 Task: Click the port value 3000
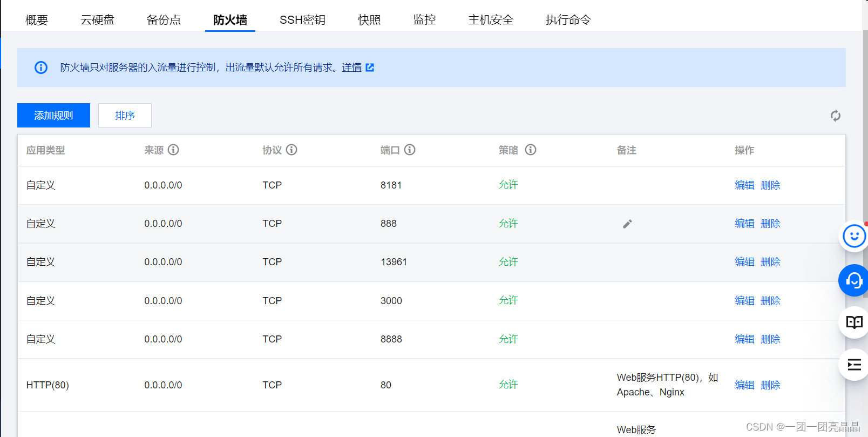(391, 301)
